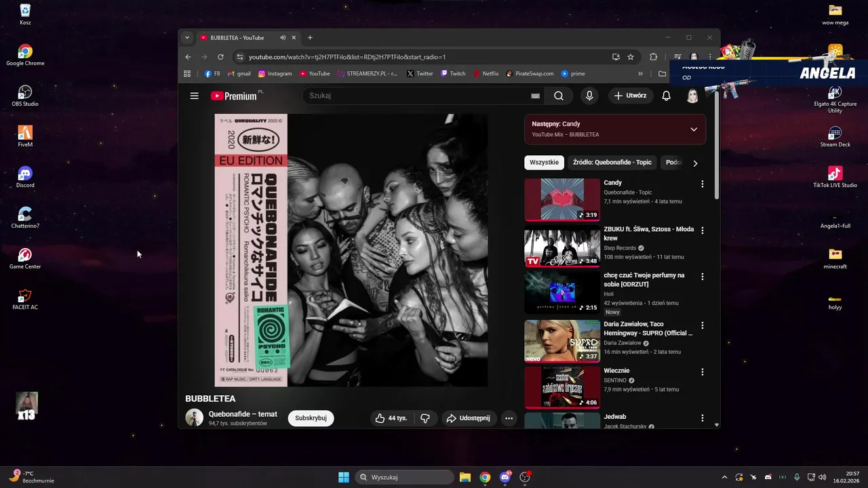
Task: Open Stream Deck desktop icon
Action: click(x=835, y=136)
